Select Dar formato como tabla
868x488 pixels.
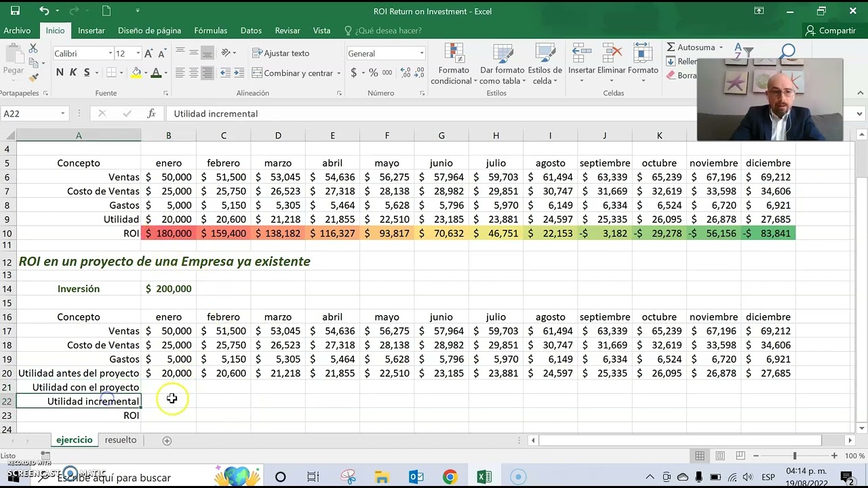pos(502,64)
